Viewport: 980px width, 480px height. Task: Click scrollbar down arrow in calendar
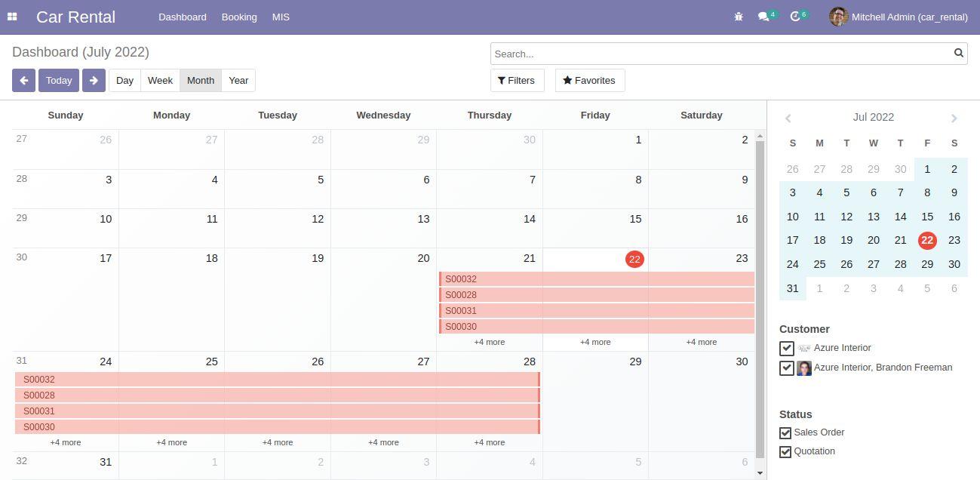[x=760, y=473]
